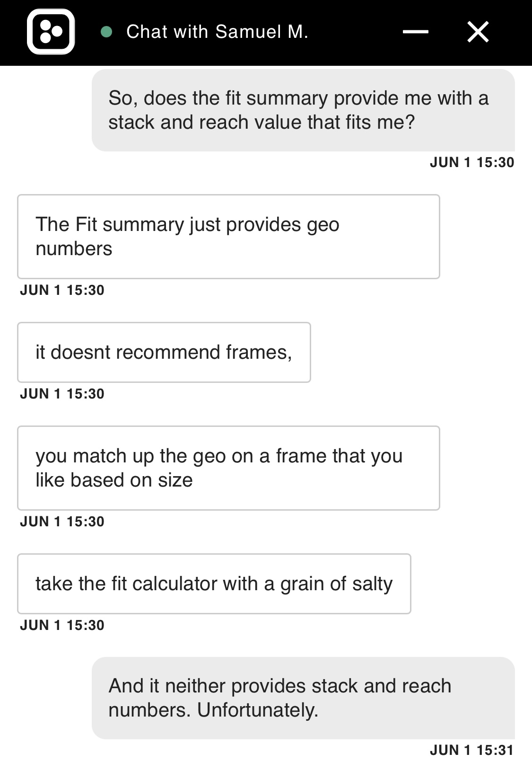The height and width of the screenshot is (762, 532).
Task: Select the "does the fit summary" question bubble
Action: coord(303,110)
